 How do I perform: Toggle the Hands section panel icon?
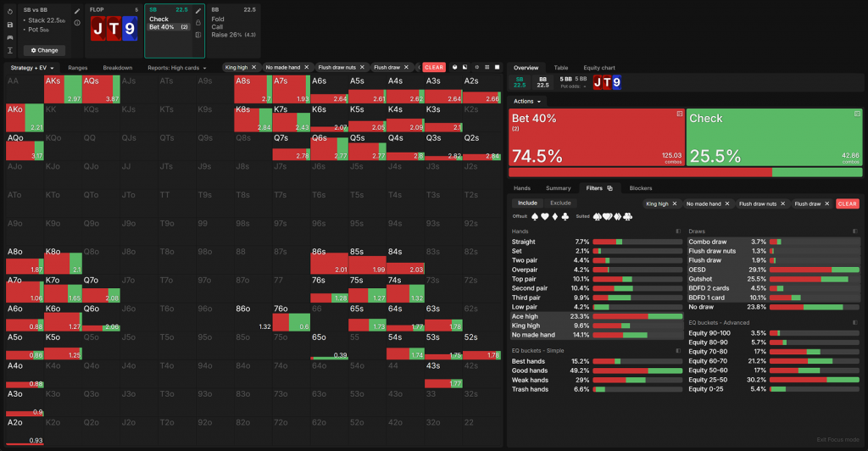[x=676, y=231]
